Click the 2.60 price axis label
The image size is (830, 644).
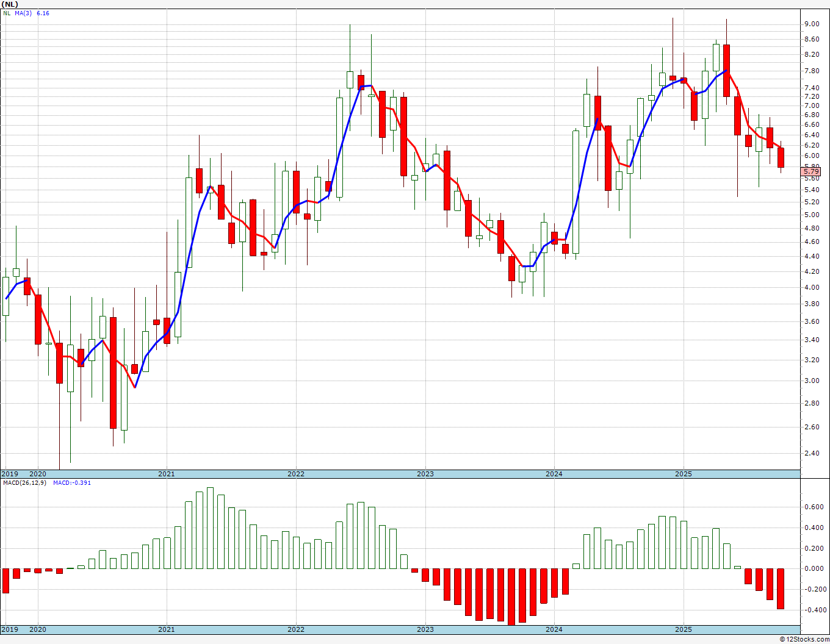pos(812,427)
